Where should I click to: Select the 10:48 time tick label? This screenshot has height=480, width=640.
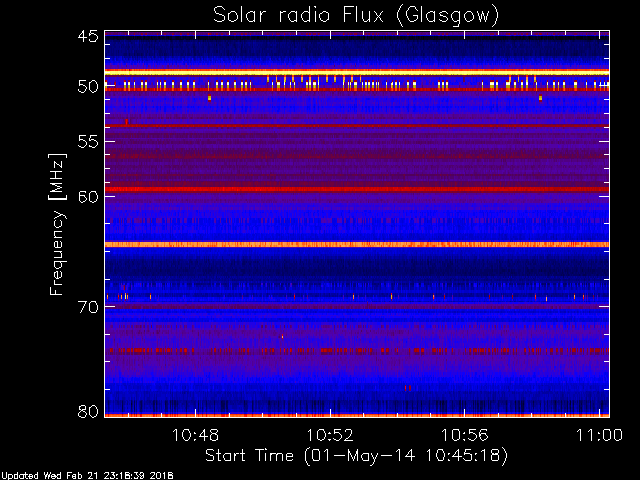196,435
